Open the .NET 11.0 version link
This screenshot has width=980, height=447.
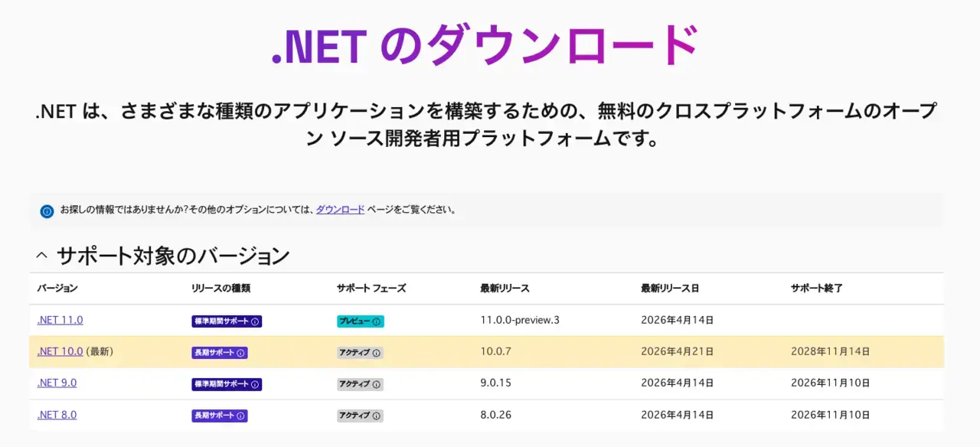pos(60,320)
